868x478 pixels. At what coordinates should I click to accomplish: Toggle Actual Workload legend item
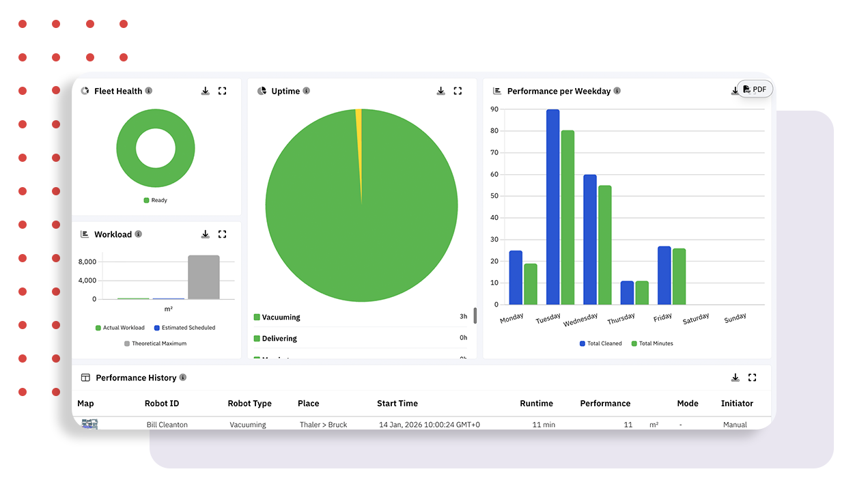point(120,328)
